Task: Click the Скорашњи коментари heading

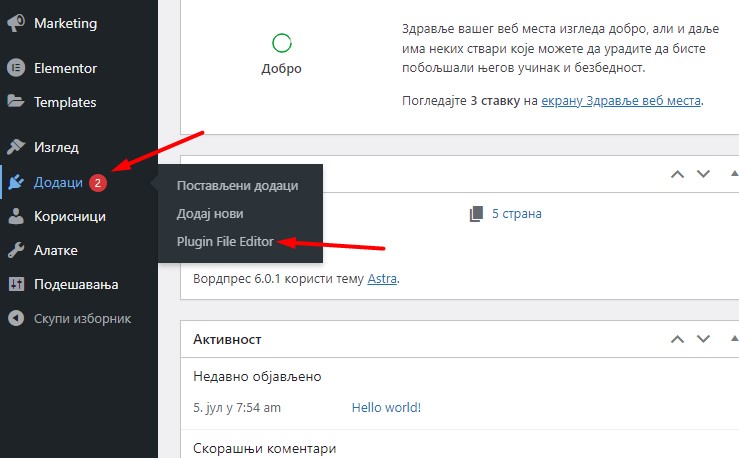Action: [x=264, y=448]
